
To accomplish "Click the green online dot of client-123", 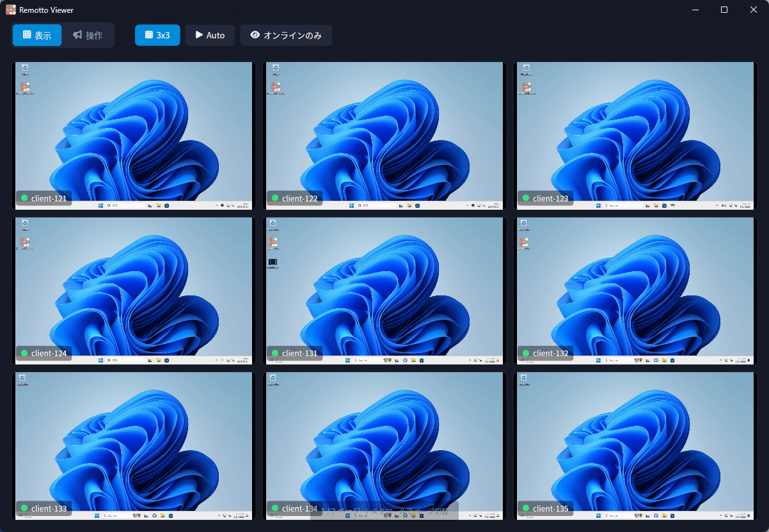I will 526,198.
